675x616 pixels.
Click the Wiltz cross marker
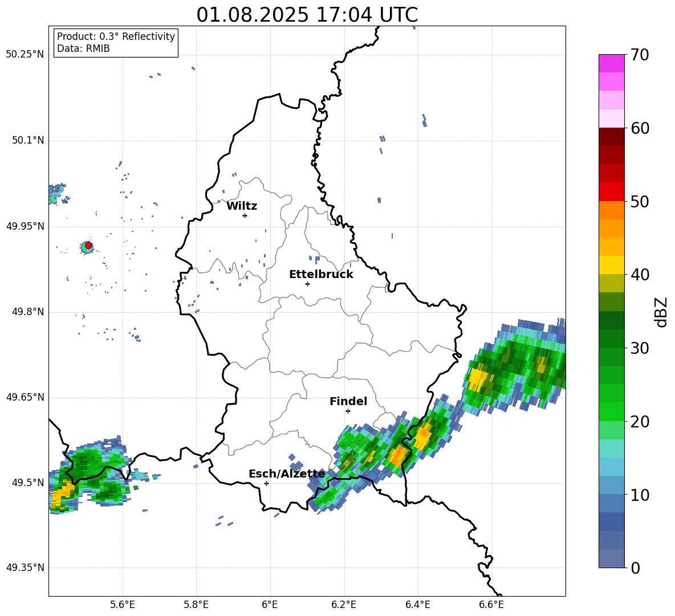[245, 215]
